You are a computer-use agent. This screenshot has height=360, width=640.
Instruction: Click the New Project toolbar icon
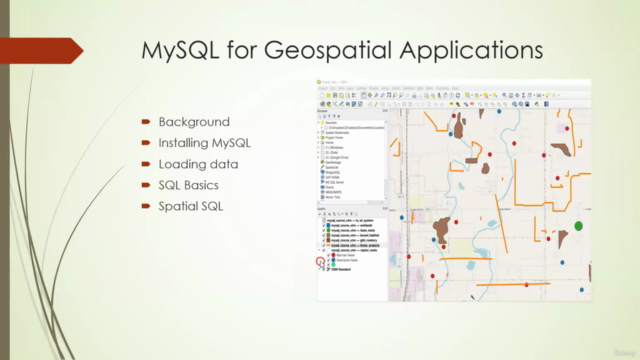[322, 96]
